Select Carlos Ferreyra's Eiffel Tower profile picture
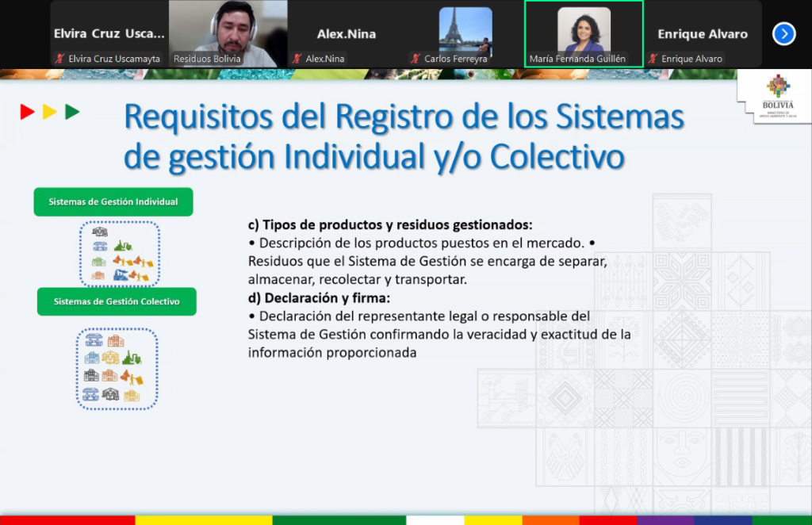812x525 pixels. coord(465,31)
